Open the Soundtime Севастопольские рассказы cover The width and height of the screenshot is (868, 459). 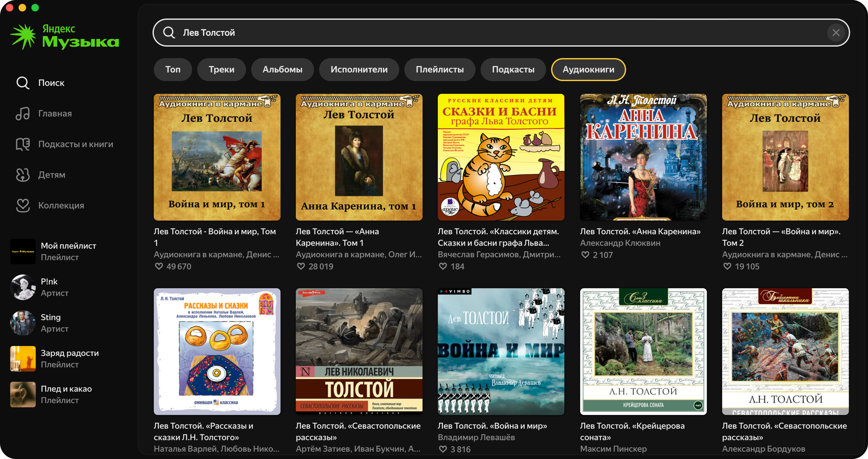(359, 351)
